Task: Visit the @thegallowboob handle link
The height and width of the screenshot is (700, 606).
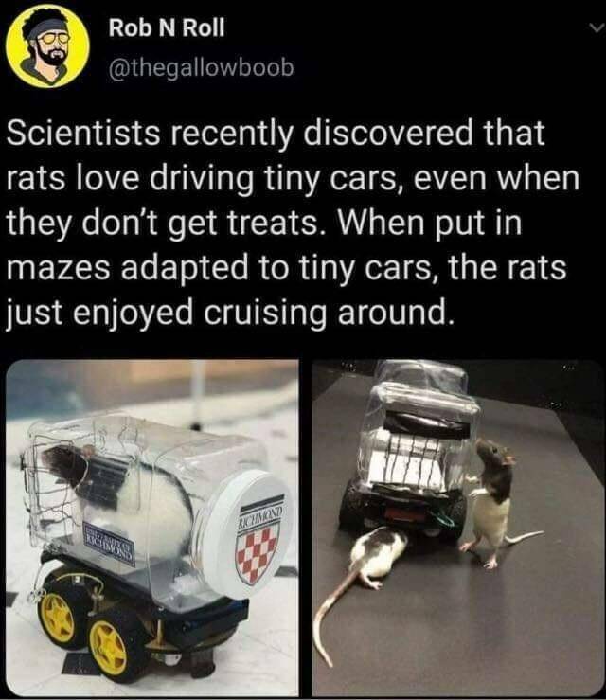Action: pos(202,68)
